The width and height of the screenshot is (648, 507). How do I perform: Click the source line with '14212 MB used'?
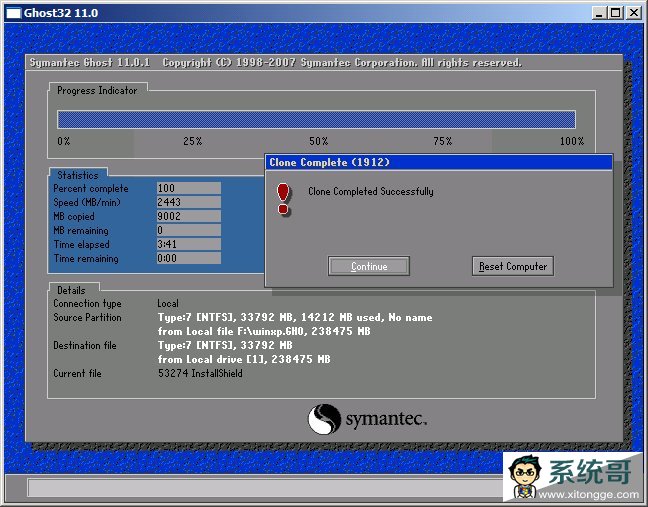tap(295, 317)
